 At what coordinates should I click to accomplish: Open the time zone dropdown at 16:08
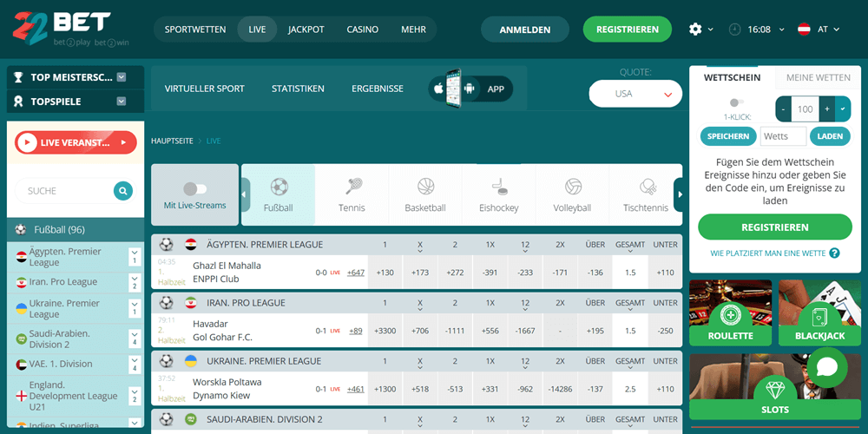pos(782,30)
